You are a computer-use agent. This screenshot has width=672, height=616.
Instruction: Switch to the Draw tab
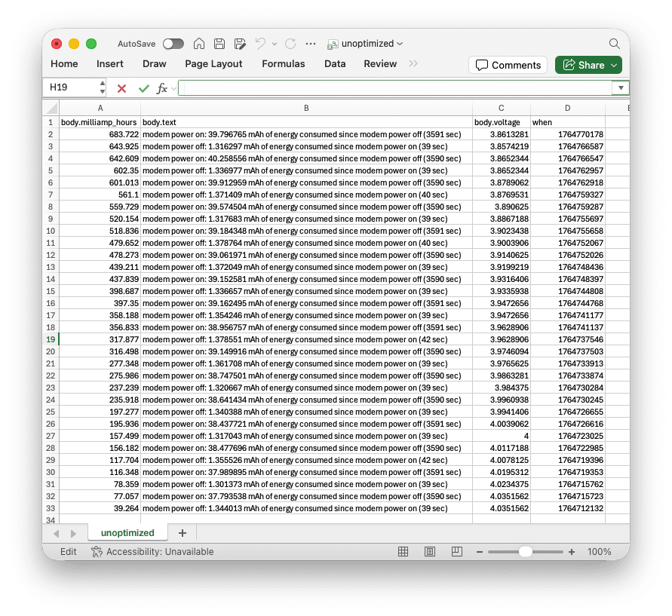click(x=155, y=64)
